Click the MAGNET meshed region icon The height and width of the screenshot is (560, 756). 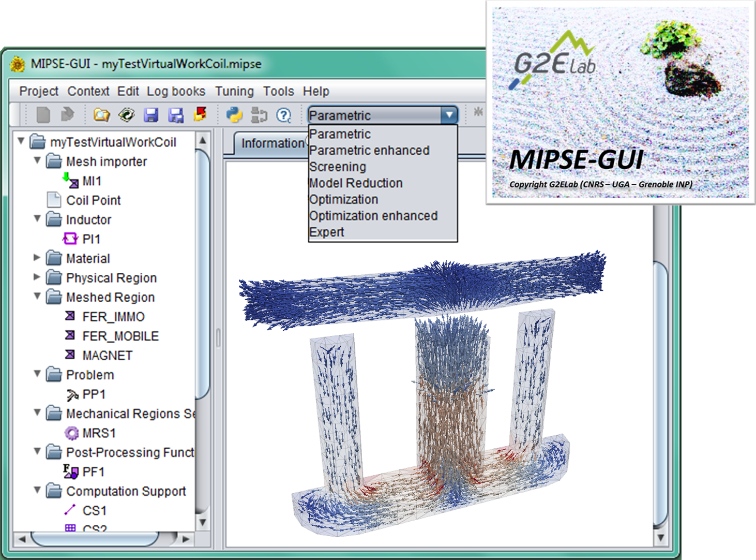click(x=70, y=355)
